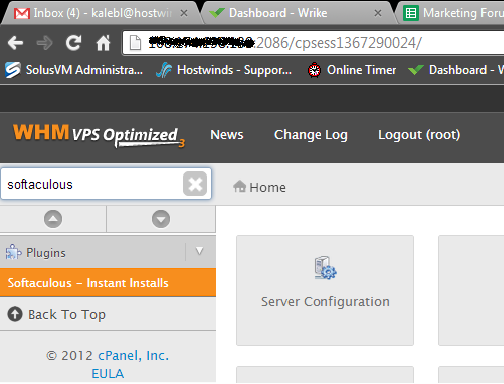Toggle the Plugins section dropdown arrow
Screen dimensions: 504x384
click(199, 251)
